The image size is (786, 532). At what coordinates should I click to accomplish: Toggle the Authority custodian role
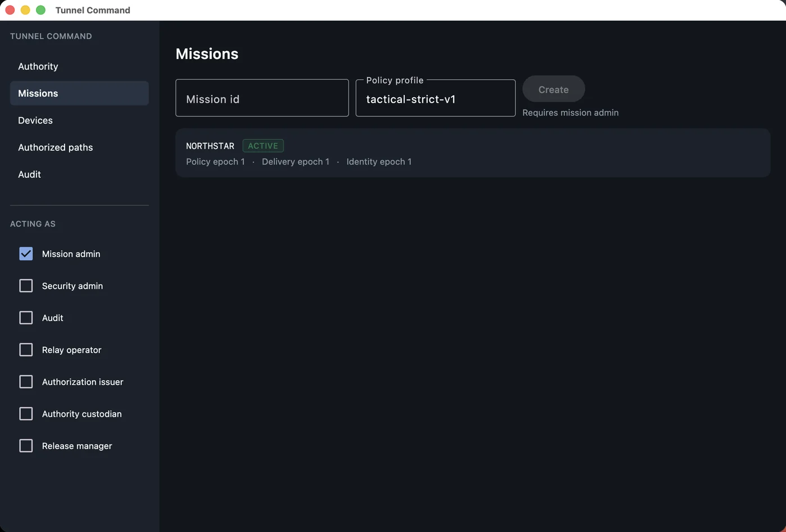pos(26,414)
